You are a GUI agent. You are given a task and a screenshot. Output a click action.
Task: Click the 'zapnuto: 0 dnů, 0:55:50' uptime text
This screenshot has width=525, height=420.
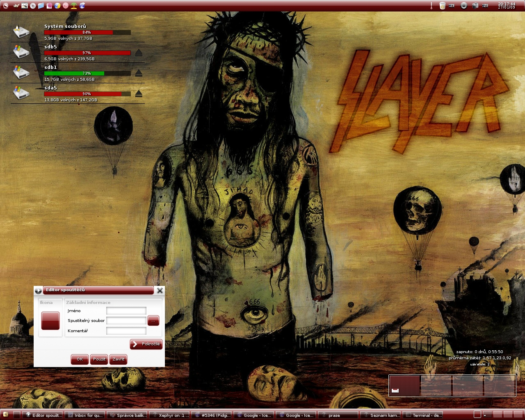click(x=479, y=352)
